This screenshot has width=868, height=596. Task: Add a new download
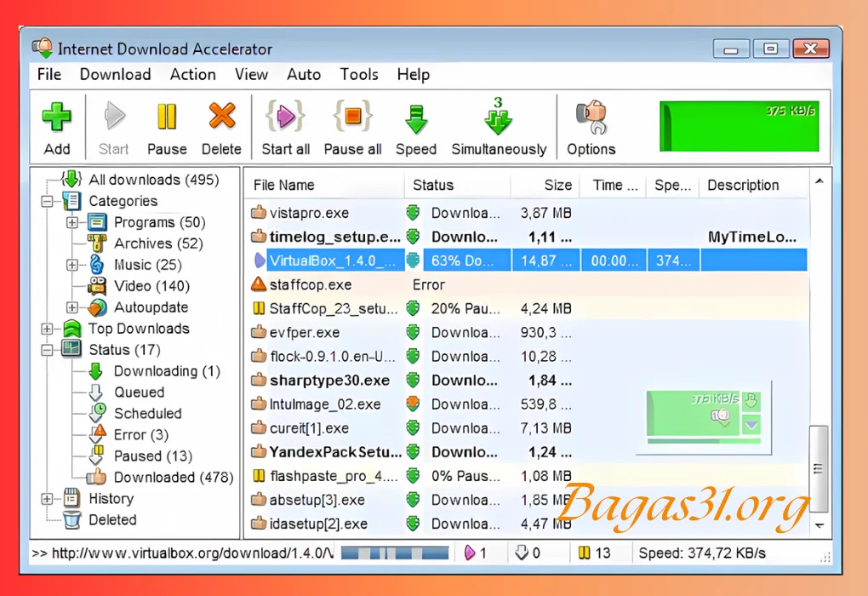56,125
